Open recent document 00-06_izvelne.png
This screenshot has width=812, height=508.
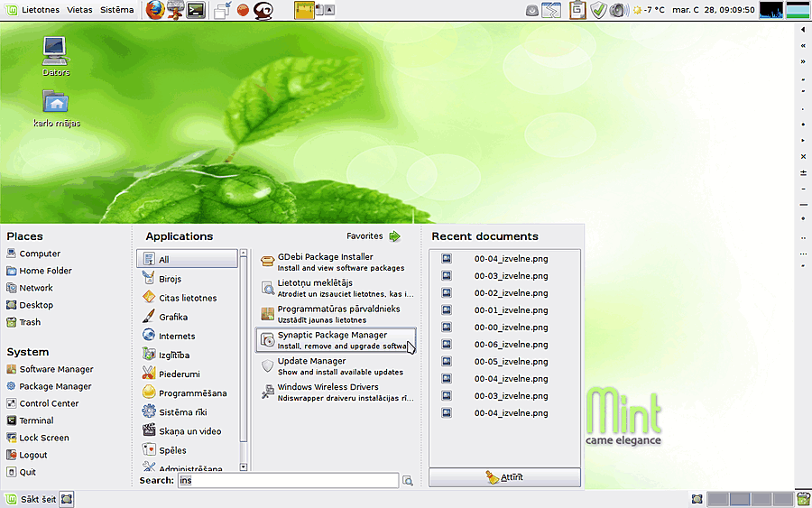point(504,345)
